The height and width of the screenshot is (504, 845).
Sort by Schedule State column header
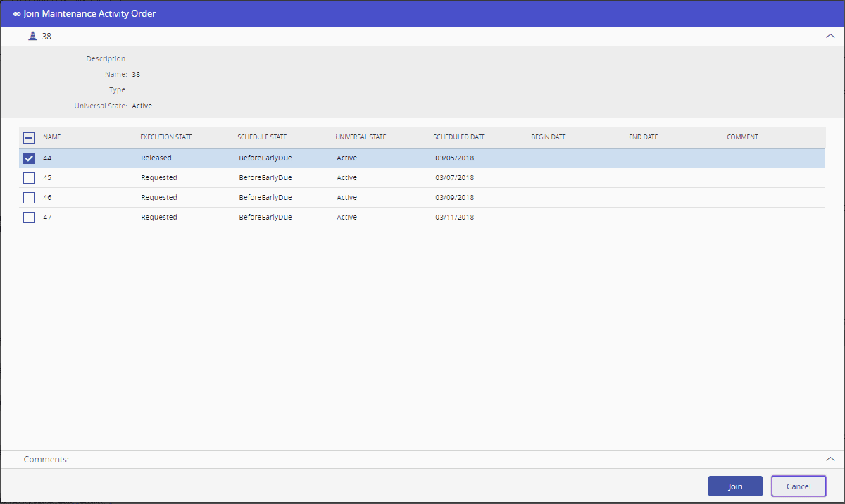pos(262,137)
